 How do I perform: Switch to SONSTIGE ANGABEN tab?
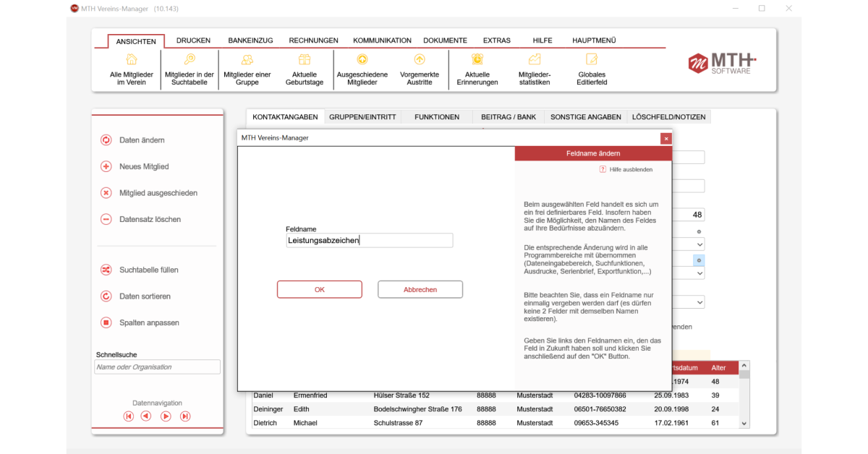coord(585,116)
